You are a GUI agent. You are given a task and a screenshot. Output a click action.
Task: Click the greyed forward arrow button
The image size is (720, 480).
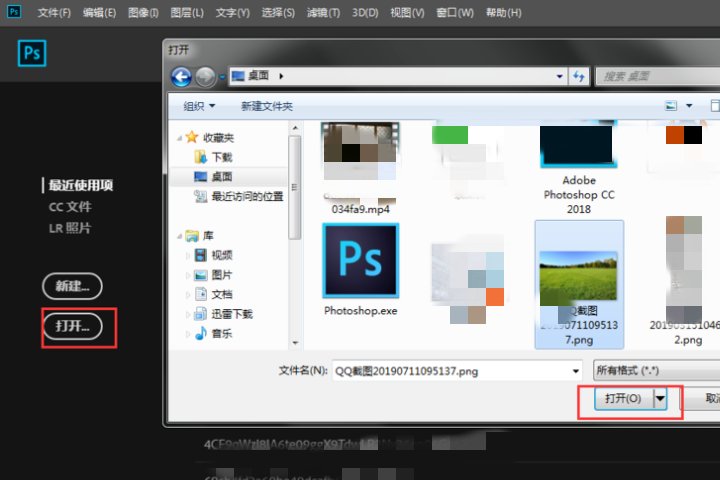click(x=205, y=77)
